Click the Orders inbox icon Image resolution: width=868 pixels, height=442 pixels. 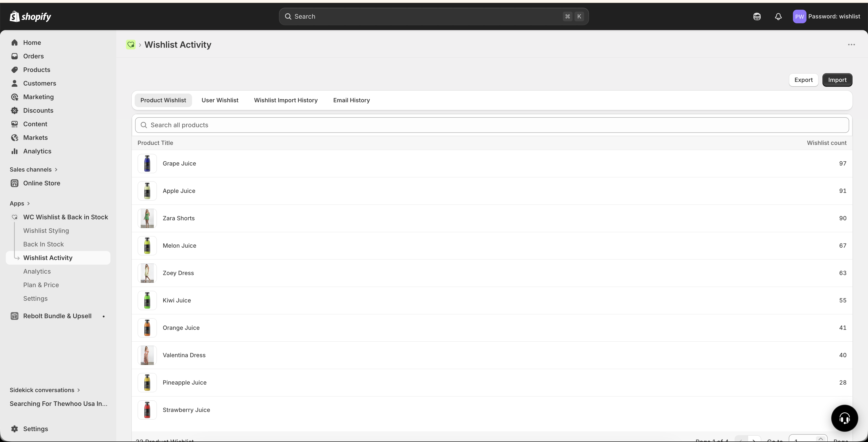click(15, 56)
